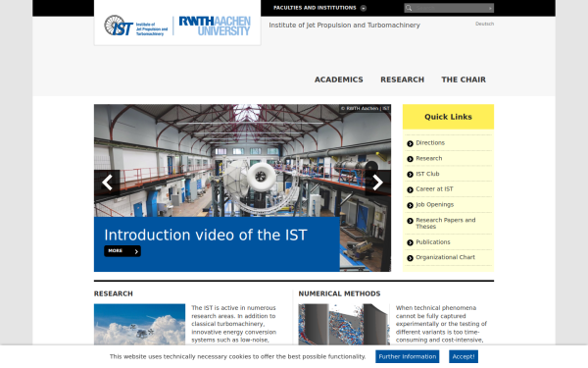Click bullet icon next to Directions
The image size is (588, 368).
pyautogui.click(x=410, y=143)
